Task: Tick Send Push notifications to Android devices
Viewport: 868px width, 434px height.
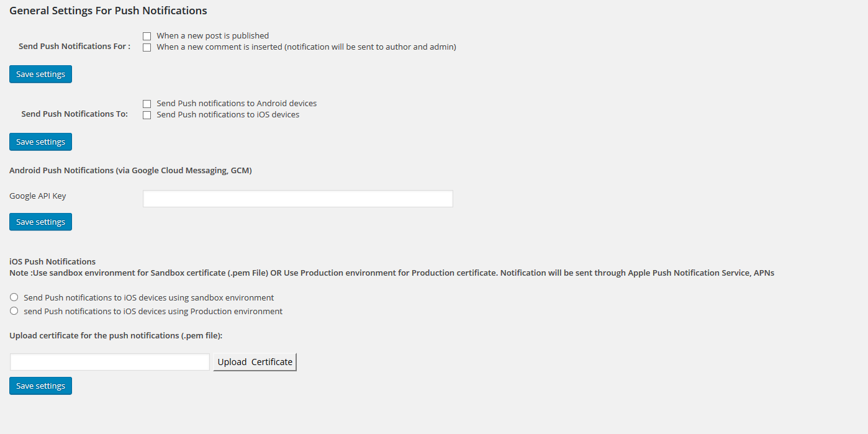Action: (147, 104)
